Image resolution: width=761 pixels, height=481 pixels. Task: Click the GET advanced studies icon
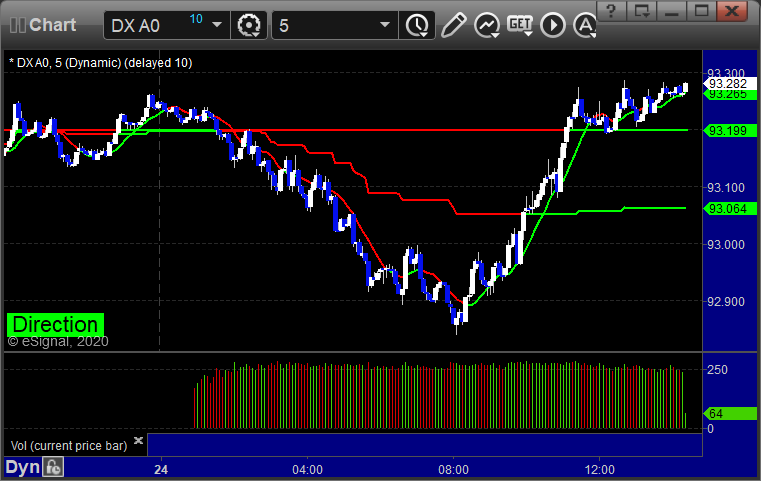[x=520, y=25]
